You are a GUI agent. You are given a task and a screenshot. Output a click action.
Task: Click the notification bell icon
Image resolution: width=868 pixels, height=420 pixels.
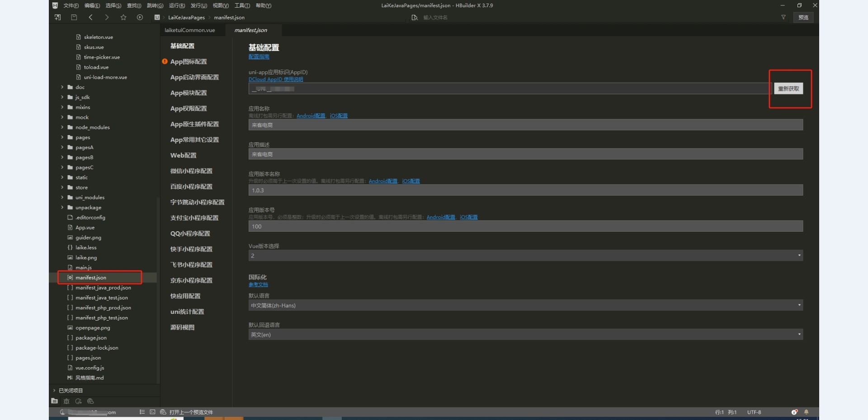806,412
